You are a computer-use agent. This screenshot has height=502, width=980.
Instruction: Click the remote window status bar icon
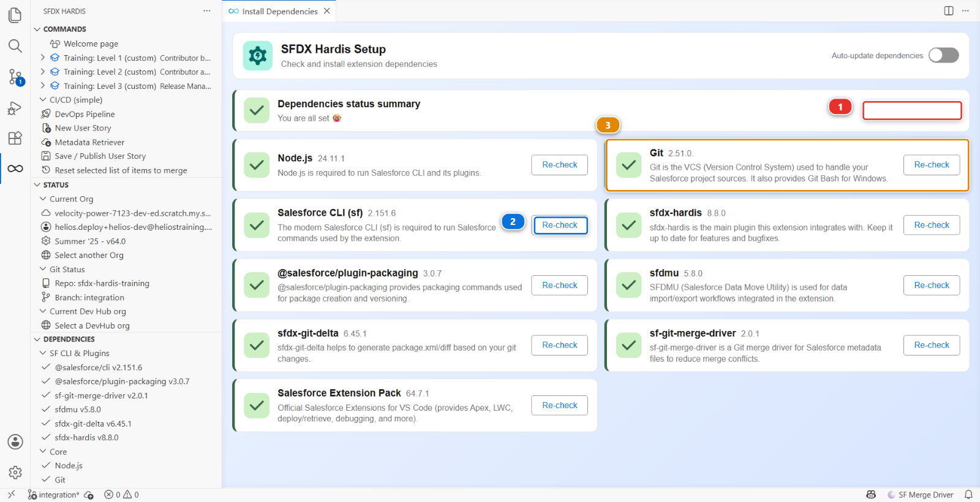coord(11,495)
